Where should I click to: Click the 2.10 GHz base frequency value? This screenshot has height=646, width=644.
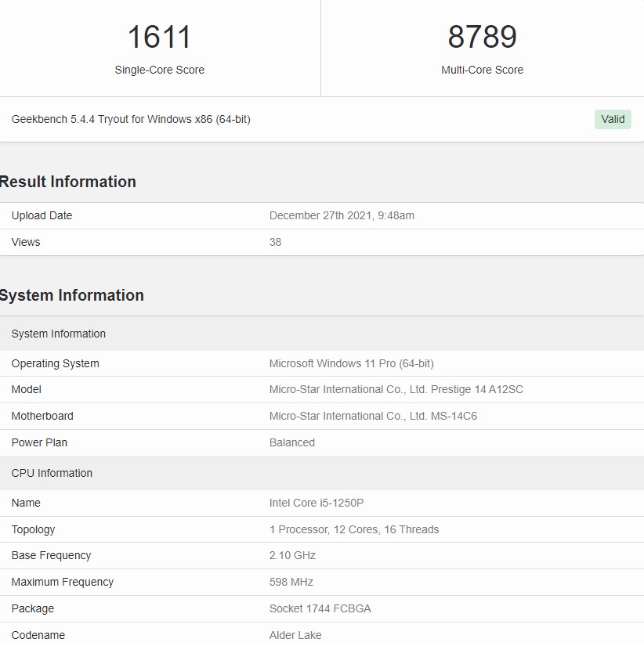(x=292, y=556)
